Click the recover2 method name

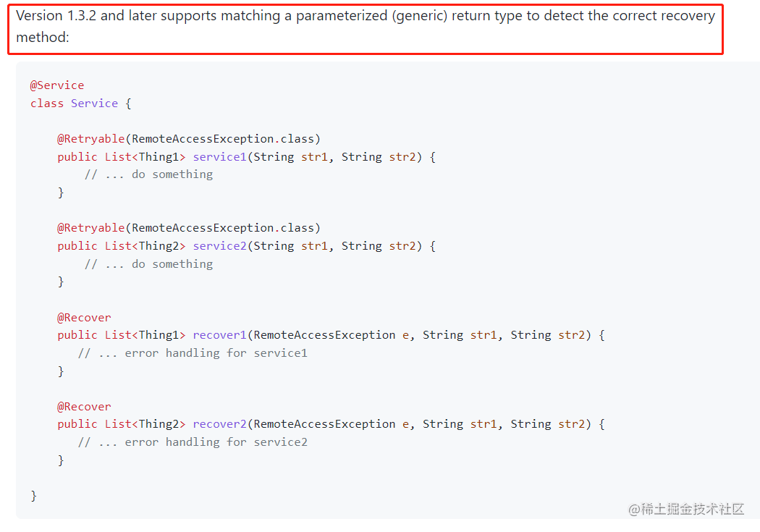click(219, 424)
